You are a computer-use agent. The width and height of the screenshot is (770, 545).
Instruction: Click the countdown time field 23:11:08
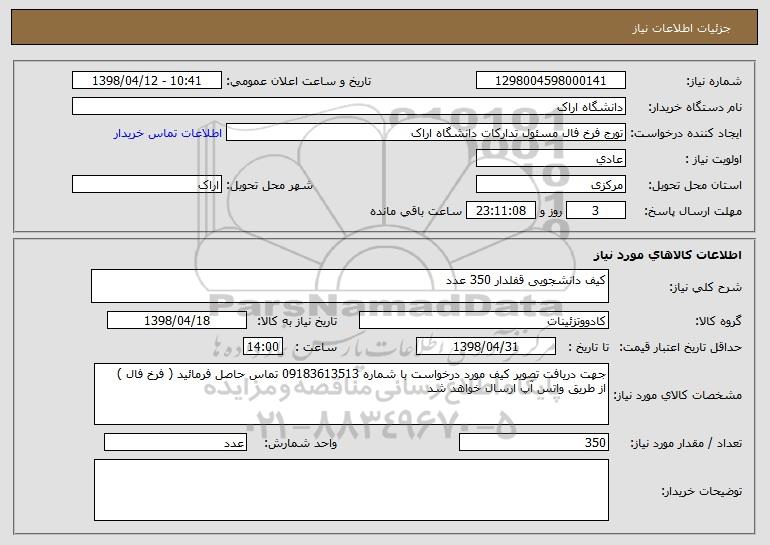pyautogui.click(x=500, y=211)
